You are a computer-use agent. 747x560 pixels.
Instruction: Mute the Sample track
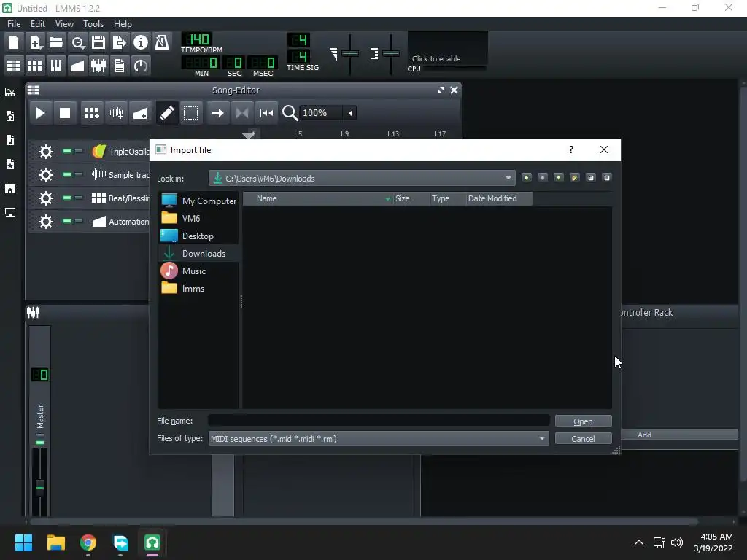(x=66, y=175)
